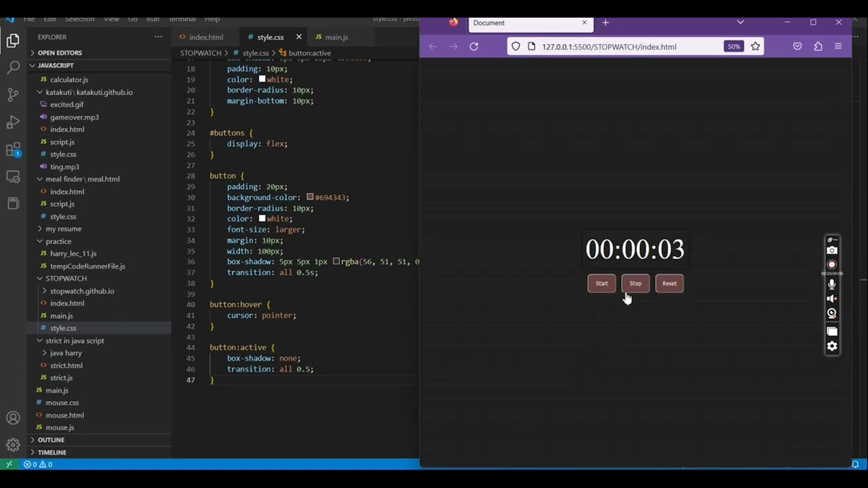
Task: Click the Stop stopwatch button
Action: 635,283
